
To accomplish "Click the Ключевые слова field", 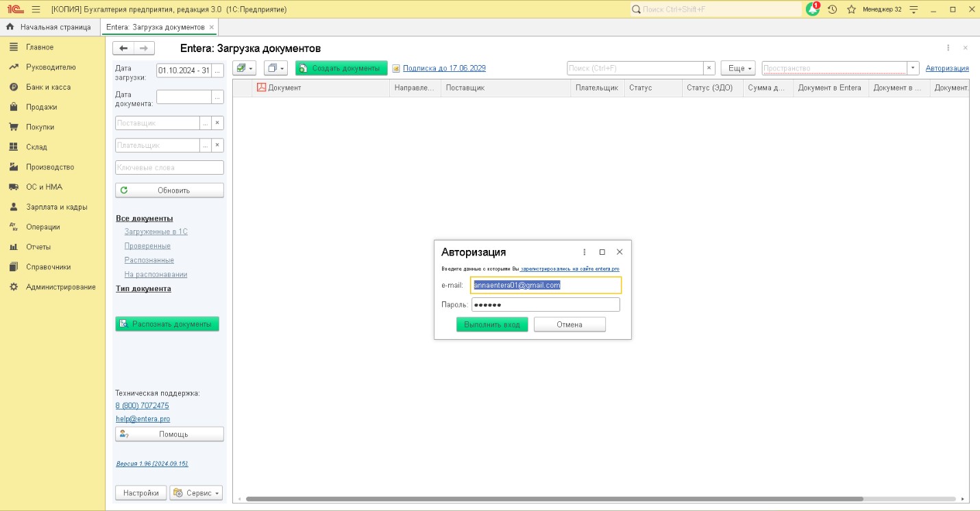I will coord(169,167).
